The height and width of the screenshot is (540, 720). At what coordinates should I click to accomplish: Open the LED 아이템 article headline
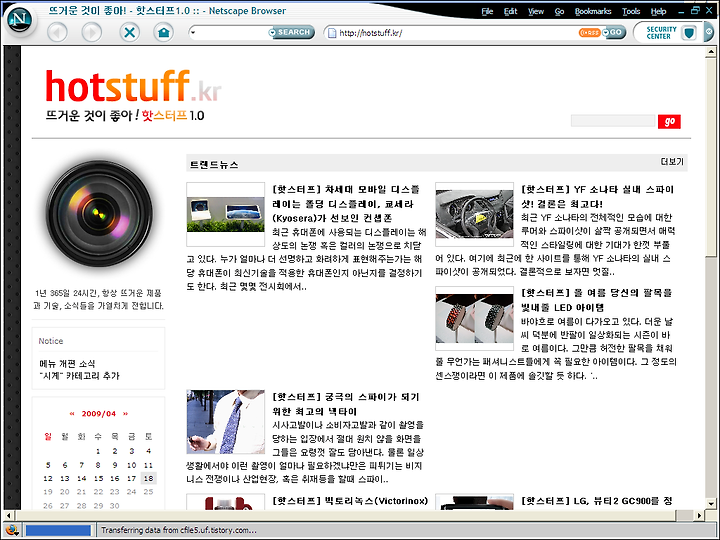click(596, 300)
